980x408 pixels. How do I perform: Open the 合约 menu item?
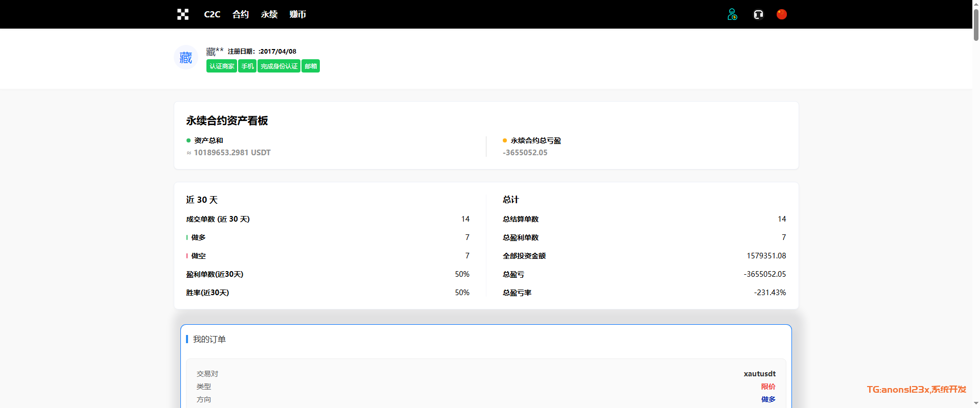(x=240, y=14)
